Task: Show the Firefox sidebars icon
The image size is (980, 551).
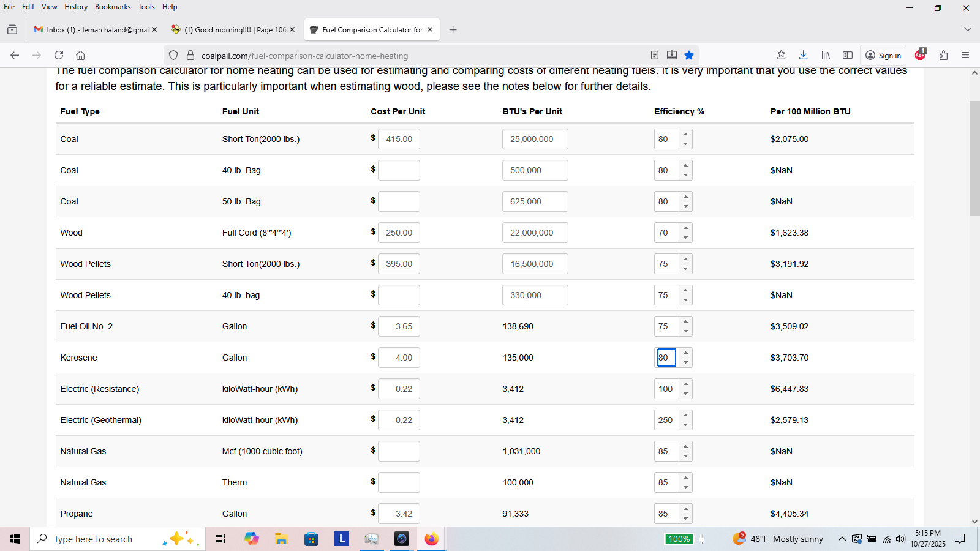Action: click(x=848, y=55)
